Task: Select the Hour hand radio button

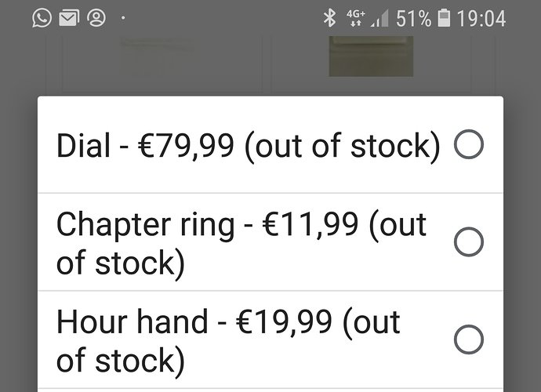Action: [469, 339]
